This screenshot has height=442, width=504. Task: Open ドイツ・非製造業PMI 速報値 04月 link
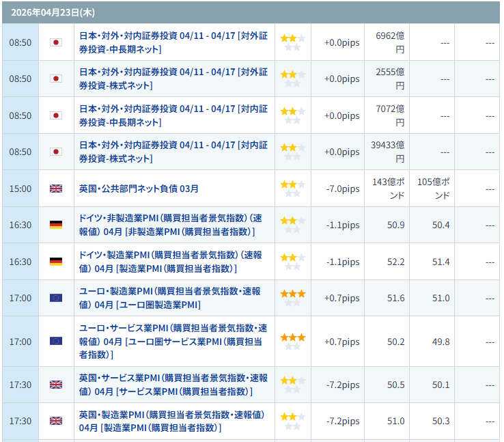(x=170, y=225)
